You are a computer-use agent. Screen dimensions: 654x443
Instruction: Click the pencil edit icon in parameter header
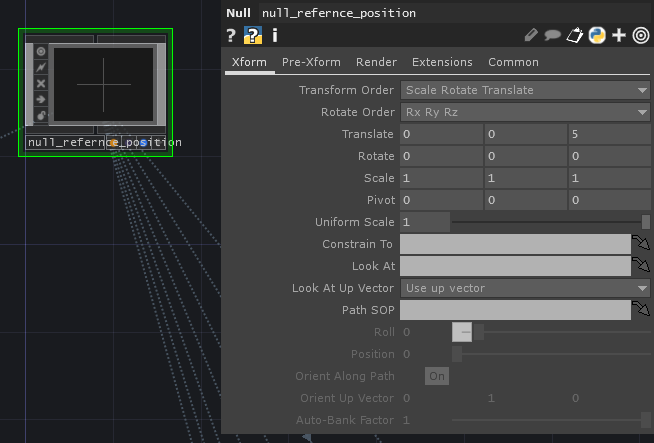531,36
